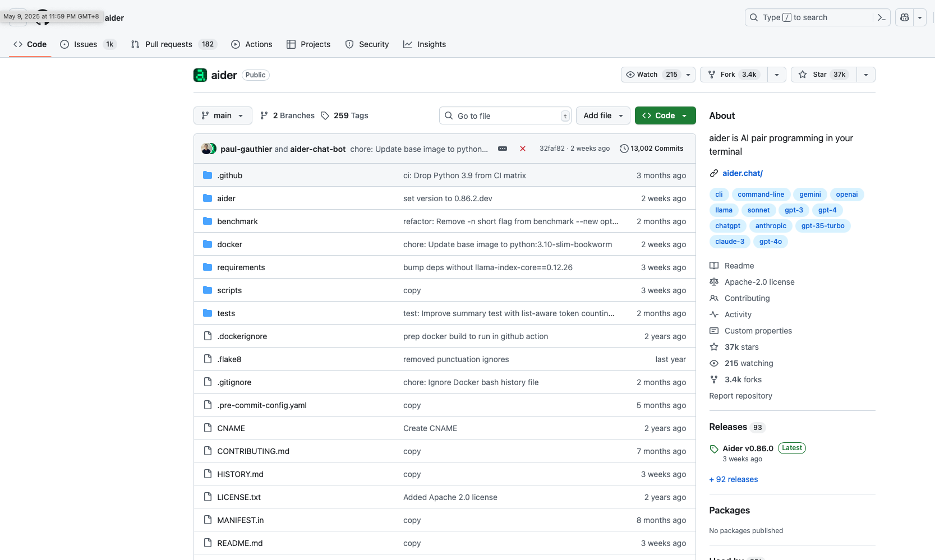This screenshot has width=935, height=560.
Task: Open the Insights tab
Action: 425,44
